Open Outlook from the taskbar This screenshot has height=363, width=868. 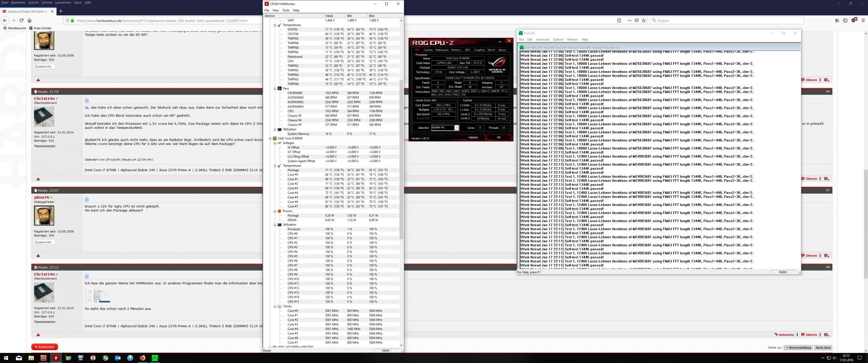point(118,358)
